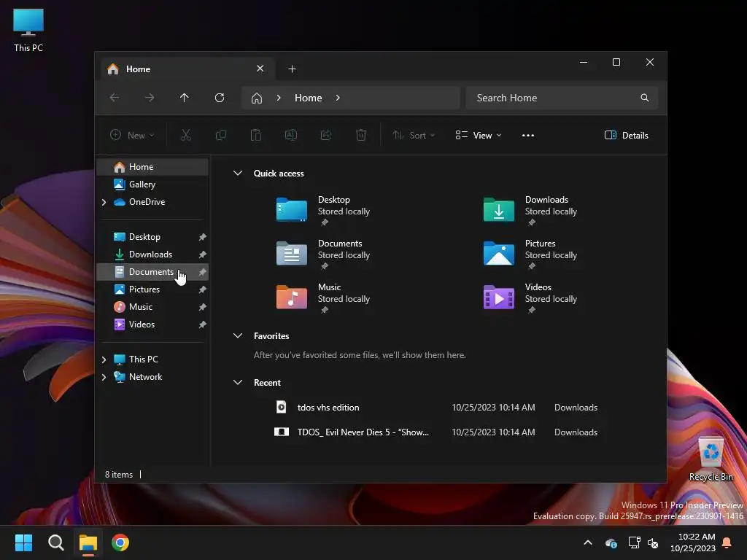Image resolution: width=747 pixels, height=560 pixels.
Task: Click File Explorer icon on taskbar
Action: tap(88, 542)
